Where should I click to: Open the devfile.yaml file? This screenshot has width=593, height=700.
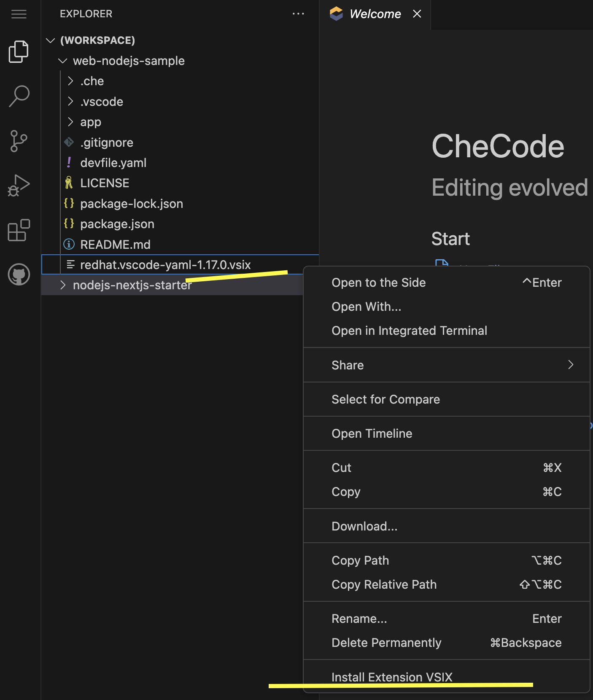[x=113, y=163]
